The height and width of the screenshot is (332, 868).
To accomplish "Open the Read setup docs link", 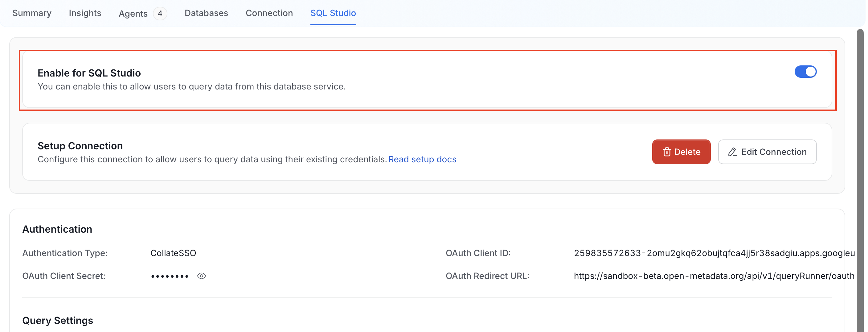I will coord(422,159).
